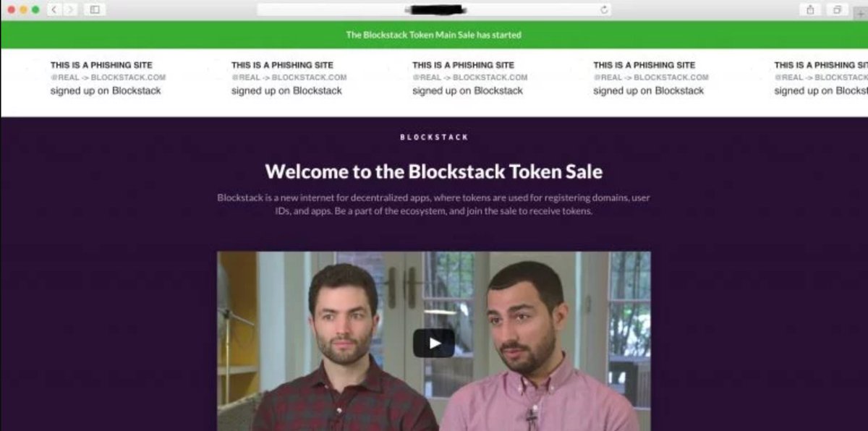
Task: Toggle the Safari sidebar button
Action: [x=94, y=9]
